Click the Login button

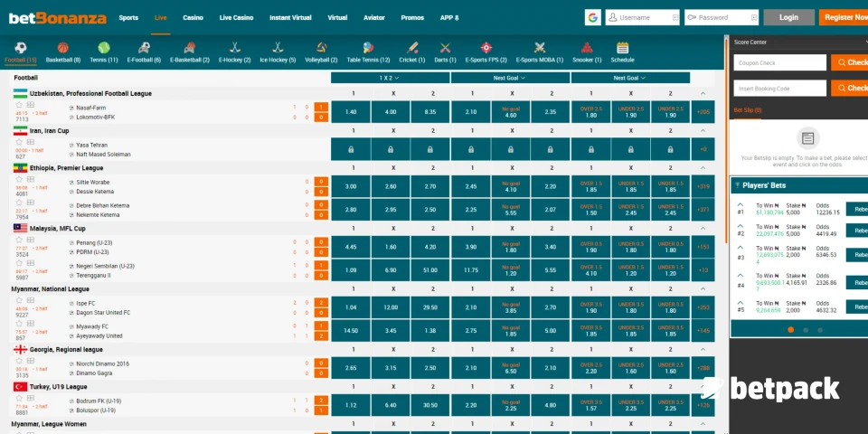[x=788, y=17]
